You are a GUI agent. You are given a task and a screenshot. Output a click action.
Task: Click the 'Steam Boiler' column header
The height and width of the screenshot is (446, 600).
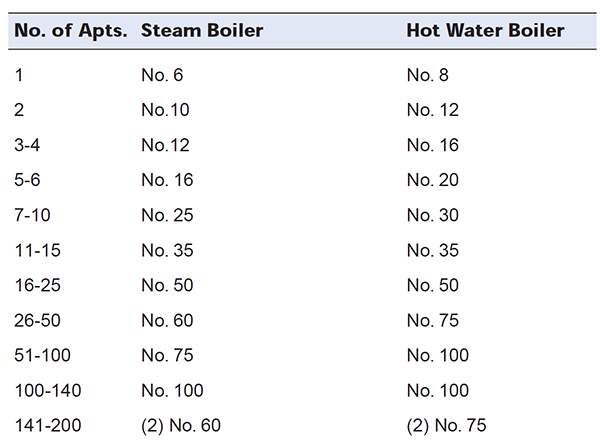click(x=202, y=31)
